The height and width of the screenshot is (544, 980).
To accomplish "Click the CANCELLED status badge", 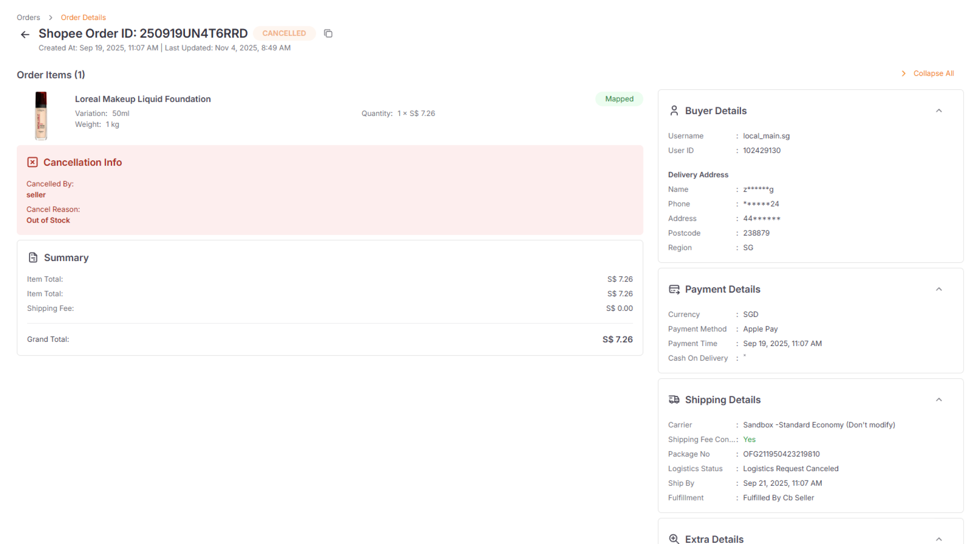I will pos(284,33).
